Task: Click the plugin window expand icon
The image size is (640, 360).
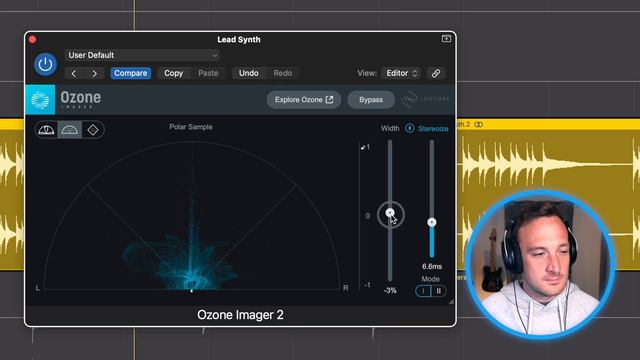Action: pyautogui.click(x=446, y=38)
